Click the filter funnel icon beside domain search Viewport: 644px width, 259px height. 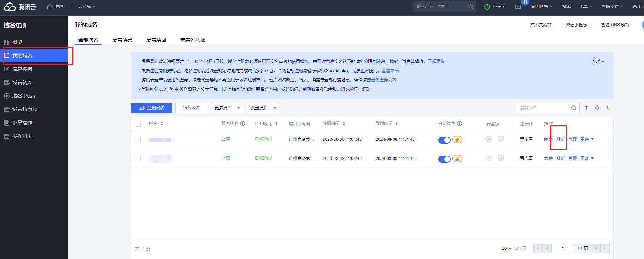pos(587,108)
